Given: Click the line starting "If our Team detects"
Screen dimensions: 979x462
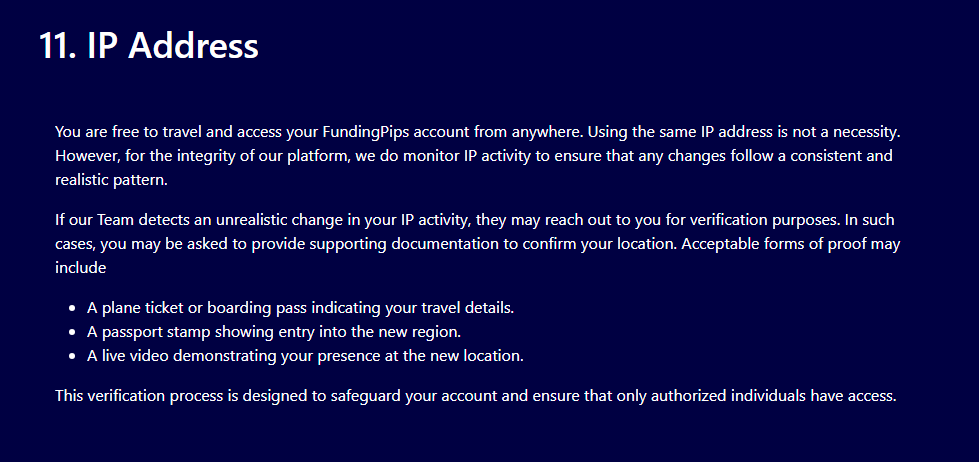Looking at the screenshot, I should (x=476, y=220).
